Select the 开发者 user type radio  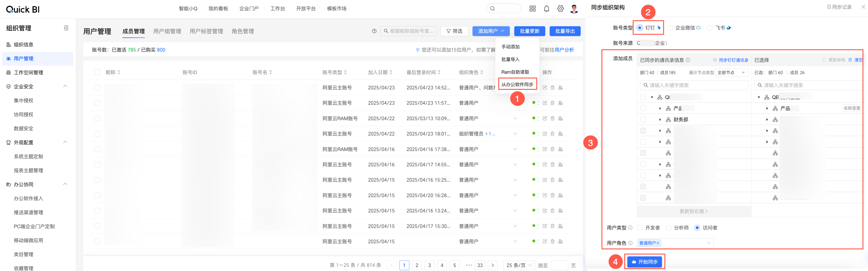[640, 228]
